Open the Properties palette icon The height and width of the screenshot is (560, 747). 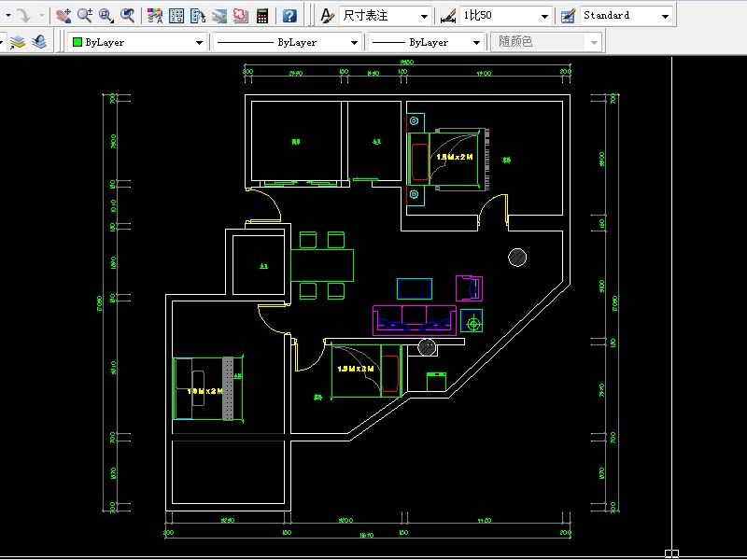click(155, 16)
